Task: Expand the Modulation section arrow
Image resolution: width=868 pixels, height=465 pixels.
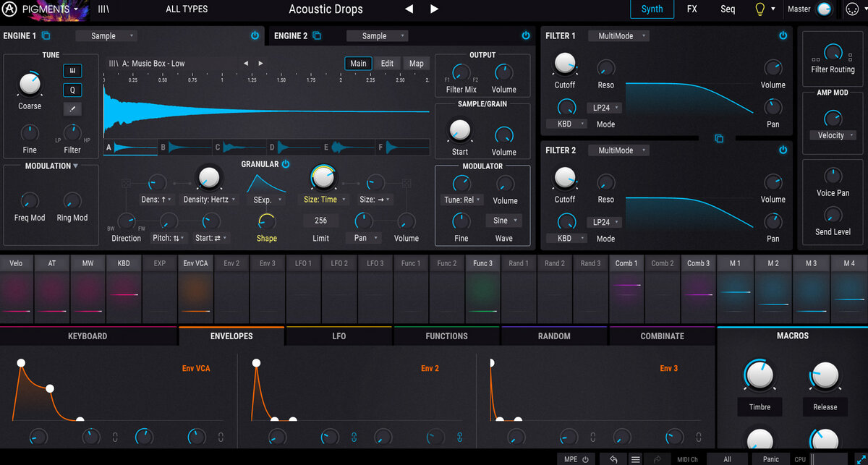Action: click(x=76, y=166)
